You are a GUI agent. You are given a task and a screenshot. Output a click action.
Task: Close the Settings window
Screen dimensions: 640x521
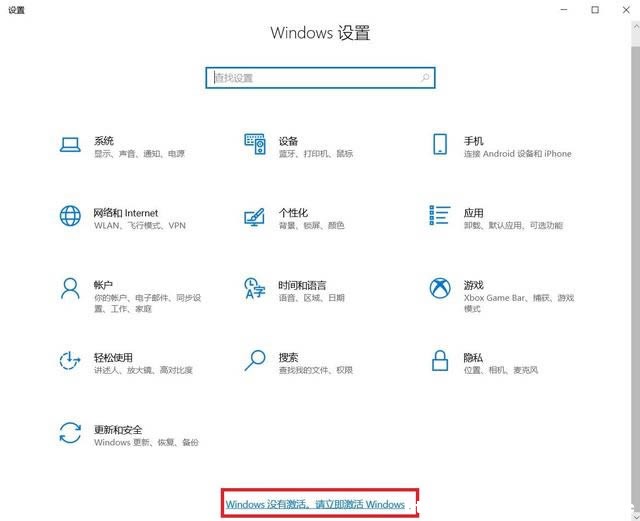pyautogui.click(x=626, y=10)
